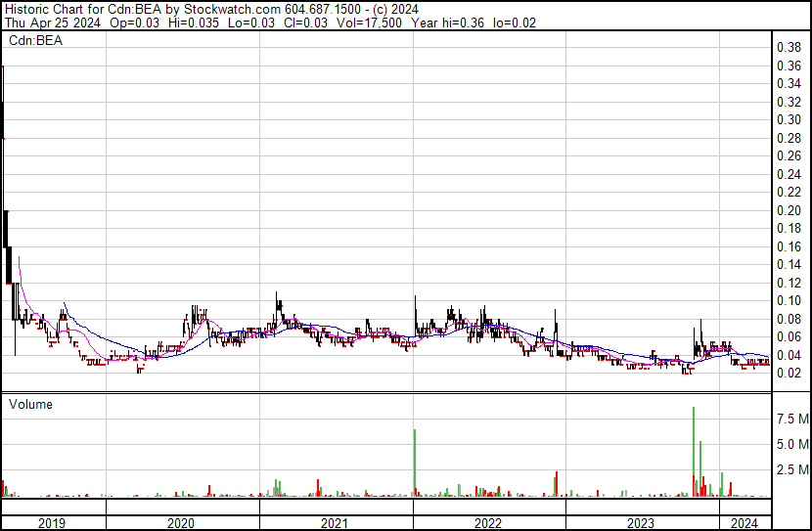The width and height of the screenshot is (812, 531).
Task: Select the 2022 timeline segment
Action: [488, 523]
